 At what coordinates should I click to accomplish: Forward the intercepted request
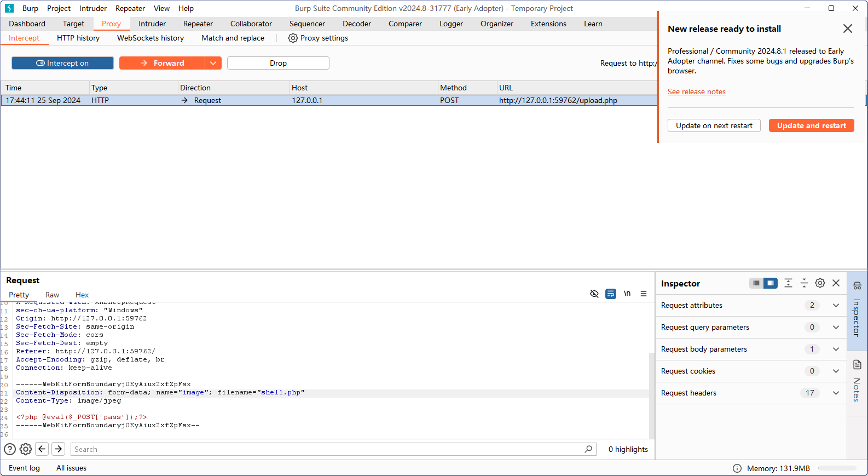click(162, 63)
